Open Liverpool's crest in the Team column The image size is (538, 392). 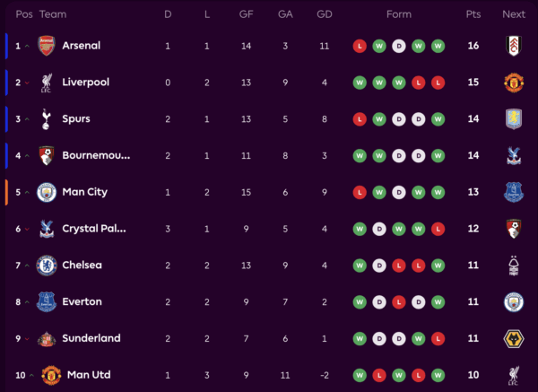coord(47,83)
